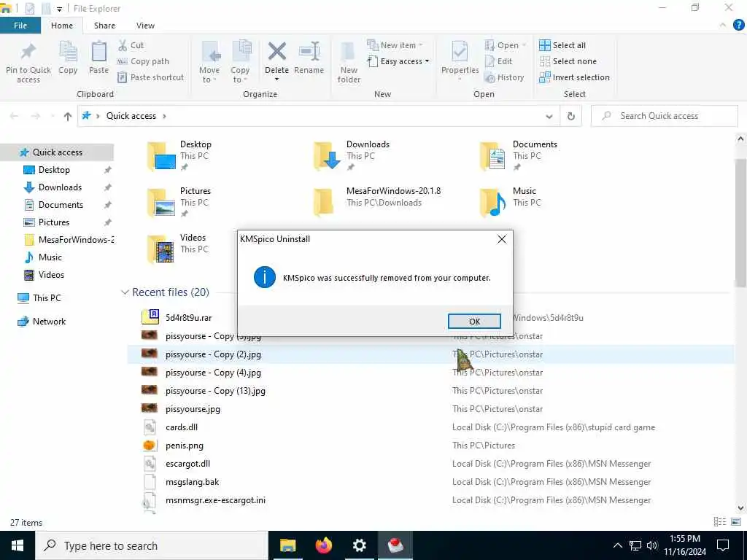Select the Desktop frequent folder icon

point(161,157)
